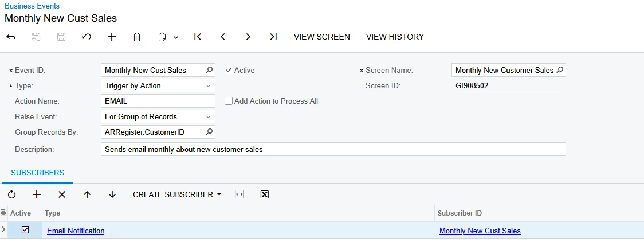Screen dimensions: 644x250
Task: Open the Create Subscriber menu
Action: (176, 194)
